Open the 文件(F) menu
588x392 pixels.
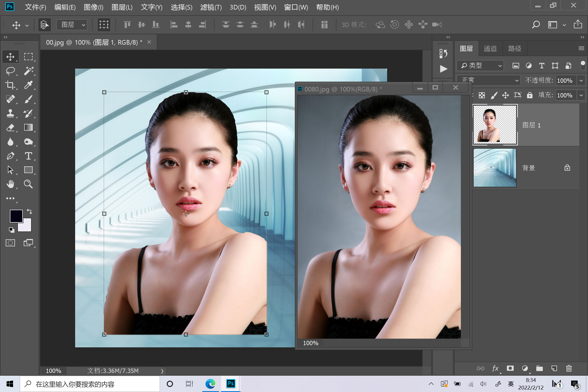36,7
